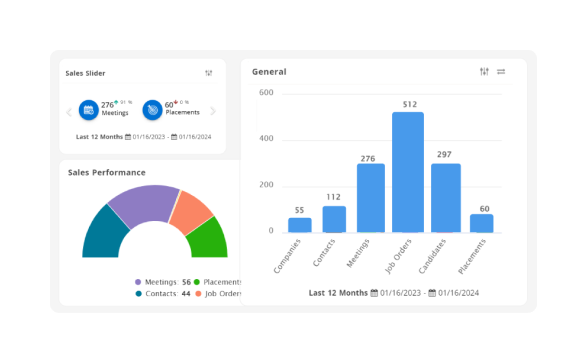Select the Candidates bar labeled 297
This screenshot has width=587, height=363.
(446, 198)
